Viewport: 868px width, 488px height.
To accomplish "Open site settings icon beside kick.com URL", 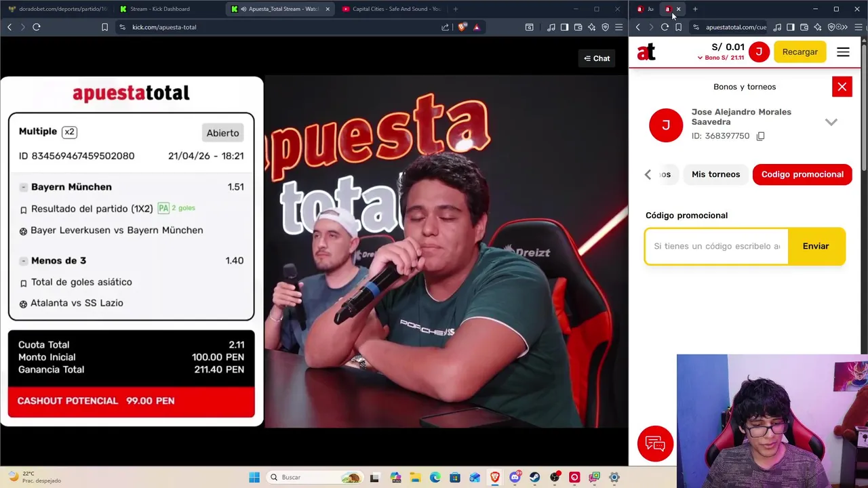I will pos(122,27).
